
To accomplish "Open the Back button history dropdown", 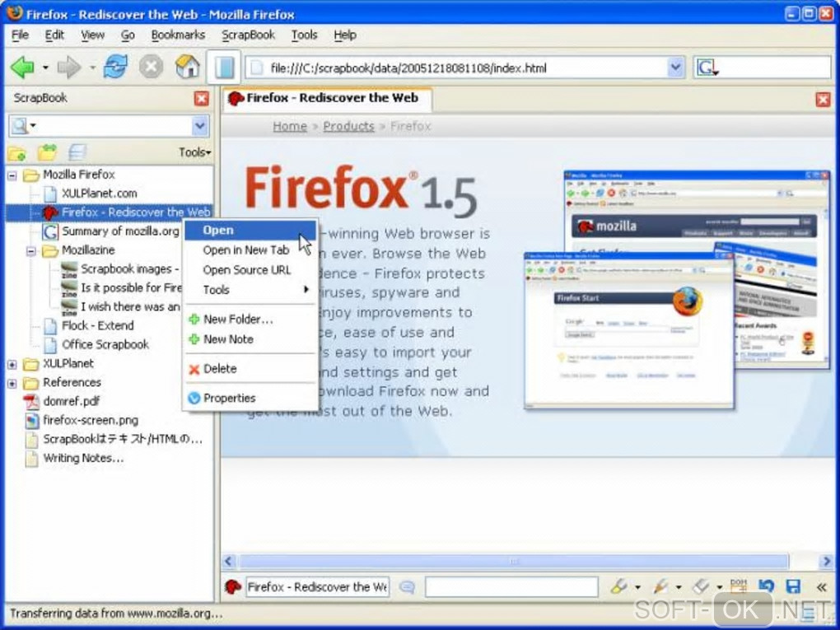I will (x=45, y=68).
